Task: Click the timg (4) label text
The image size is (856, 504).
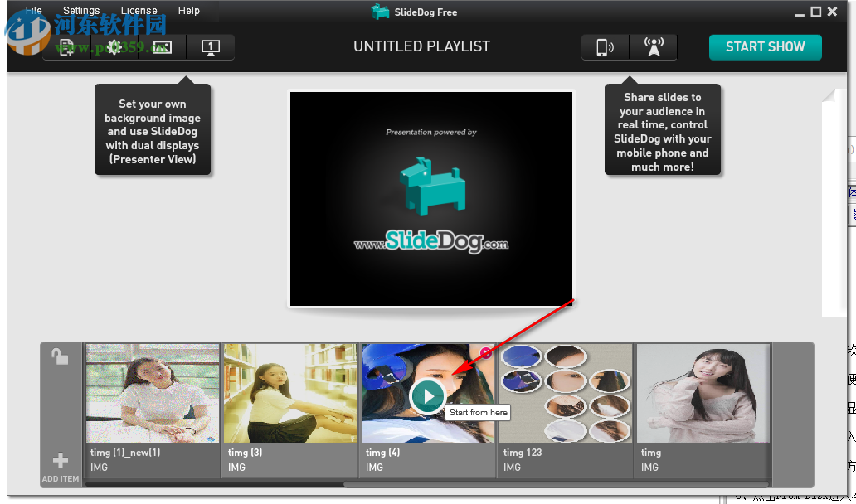Action: click(x=382, y=453)
